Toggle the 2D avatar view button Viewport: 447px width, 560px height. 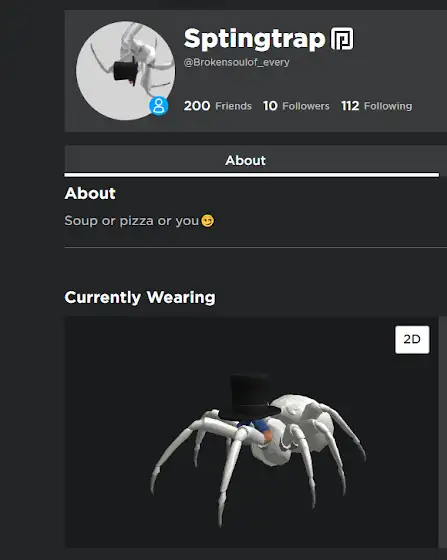coord(412,339)
